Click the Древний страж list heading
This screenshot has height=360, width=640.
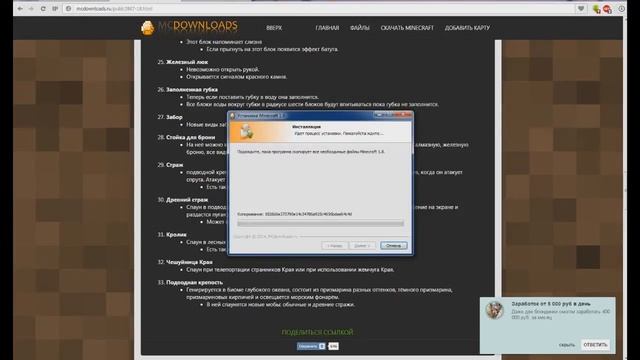(187, 200)
